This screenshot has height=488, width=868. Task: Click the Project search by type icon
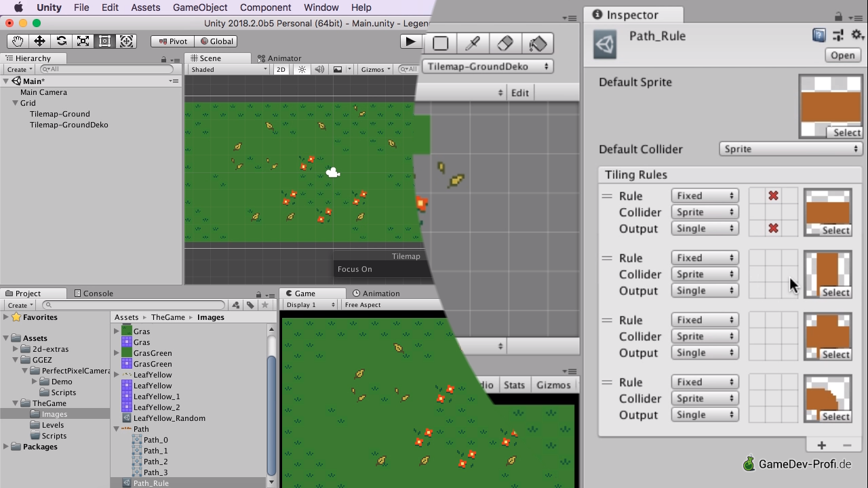235,305
